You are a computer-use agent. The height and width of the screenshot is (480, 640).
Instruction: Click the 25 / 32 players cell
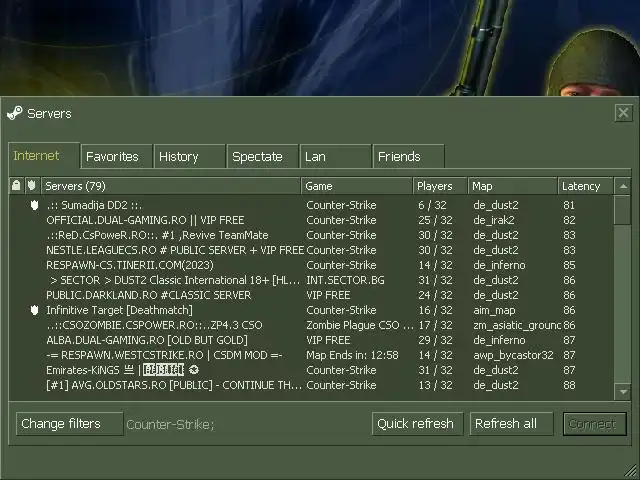tap(436, 220)
